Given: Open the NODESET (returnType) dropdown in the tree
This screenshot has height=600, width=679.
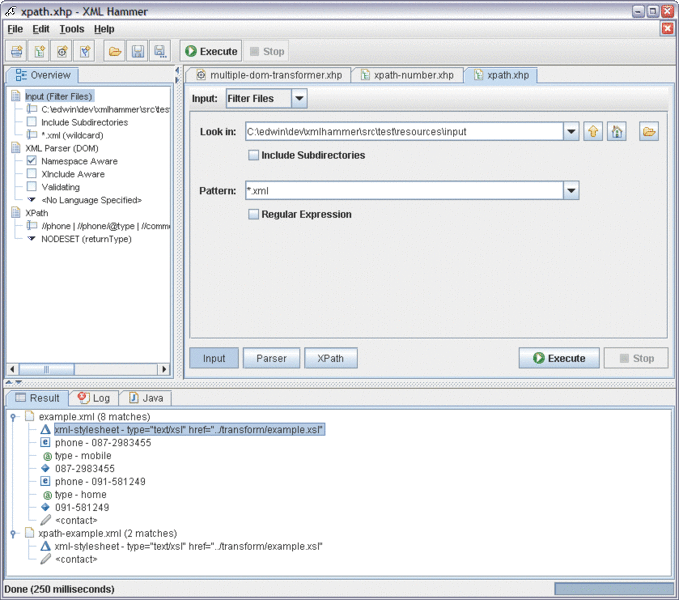Looking at the screenshot, I should (32, 239).
